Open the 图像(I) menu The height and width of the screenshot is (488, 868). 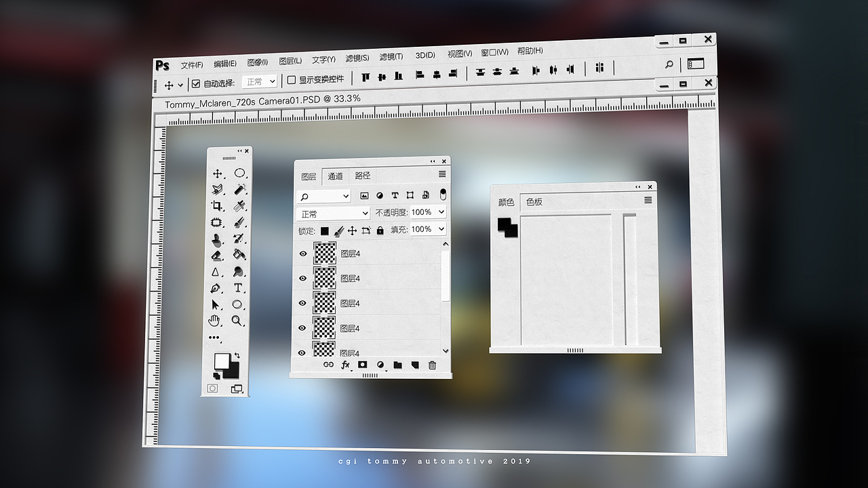258,62
